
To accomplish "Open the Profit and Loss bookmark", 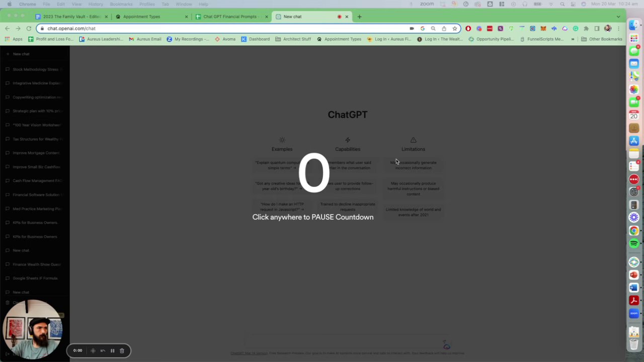I will coord(50,39).
